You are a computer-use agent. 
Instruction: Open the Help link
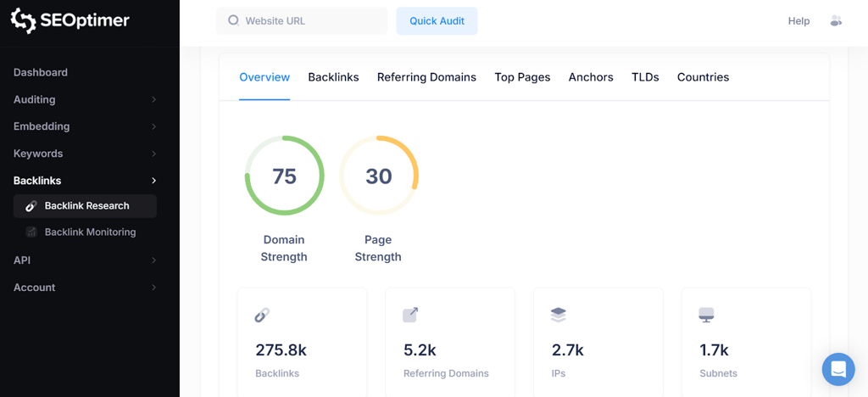[x=798, y=21]
